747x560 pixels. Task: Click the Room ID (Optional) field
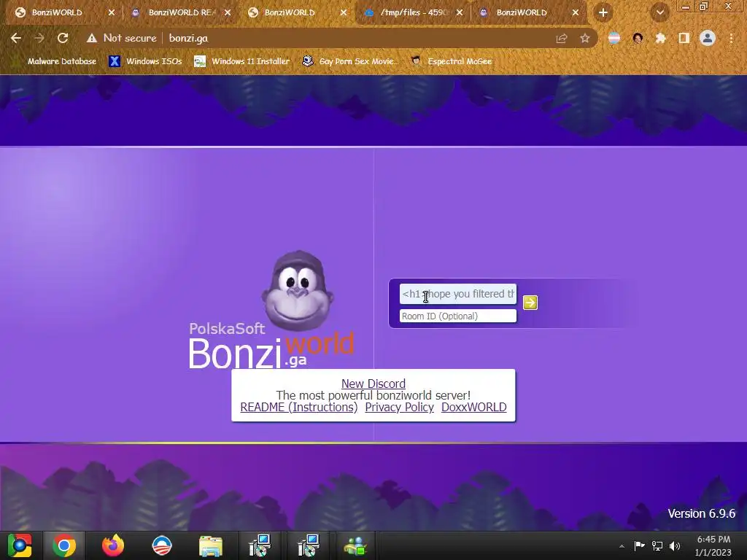(x=457, y=316)
